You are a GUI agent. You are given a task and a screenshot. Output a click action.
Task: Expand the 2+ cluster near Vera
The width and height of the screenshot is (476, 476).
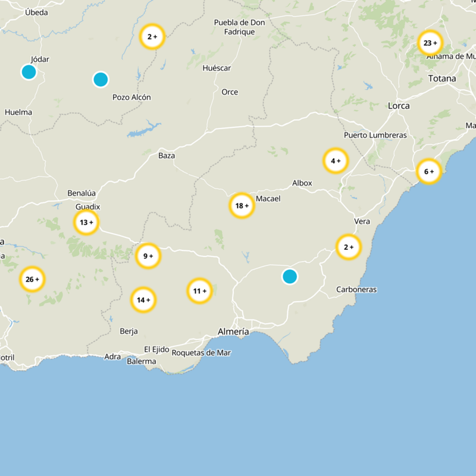(347, 248)
